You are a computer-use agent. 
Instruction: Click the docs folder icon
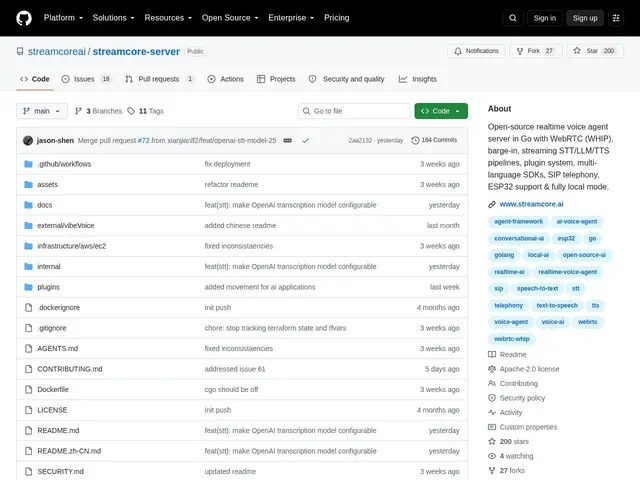[28, 205]
